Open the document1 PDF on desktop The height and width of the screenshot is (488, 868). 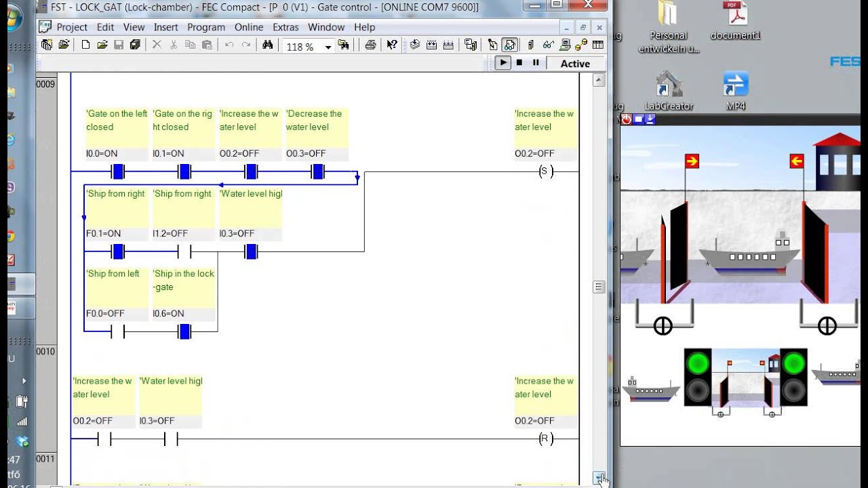pyautogui.click(x=735, y=20)
